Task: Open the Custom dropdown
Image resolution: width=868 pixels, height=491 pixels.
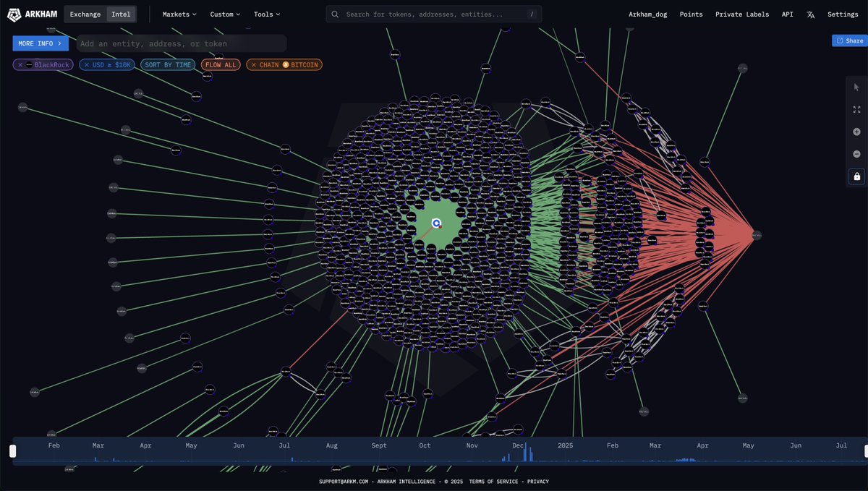Action: pos(225,14)
